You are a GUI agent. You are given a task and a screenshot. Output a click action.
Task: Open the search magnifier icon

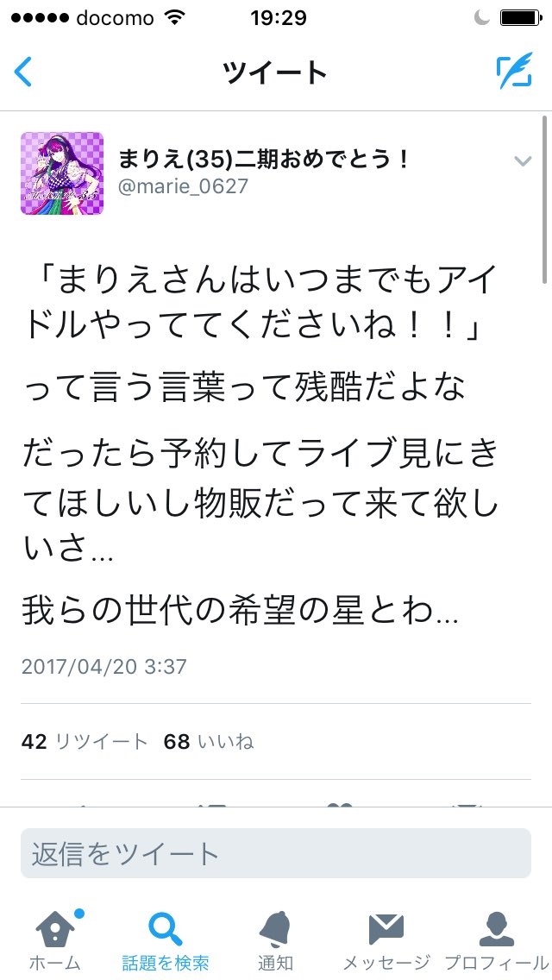(165, 929)
